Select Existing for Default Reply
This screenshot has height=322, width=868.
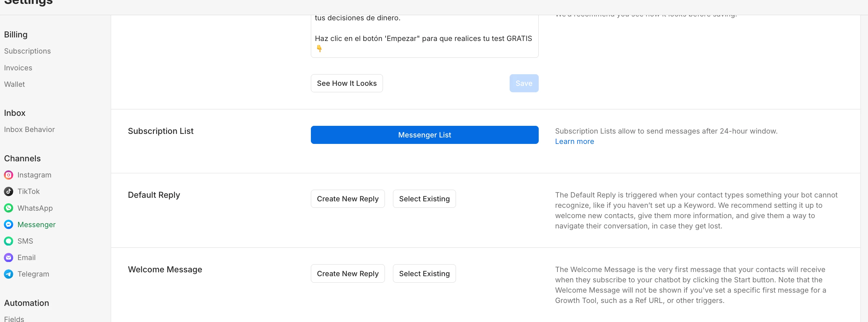[424, 199]
